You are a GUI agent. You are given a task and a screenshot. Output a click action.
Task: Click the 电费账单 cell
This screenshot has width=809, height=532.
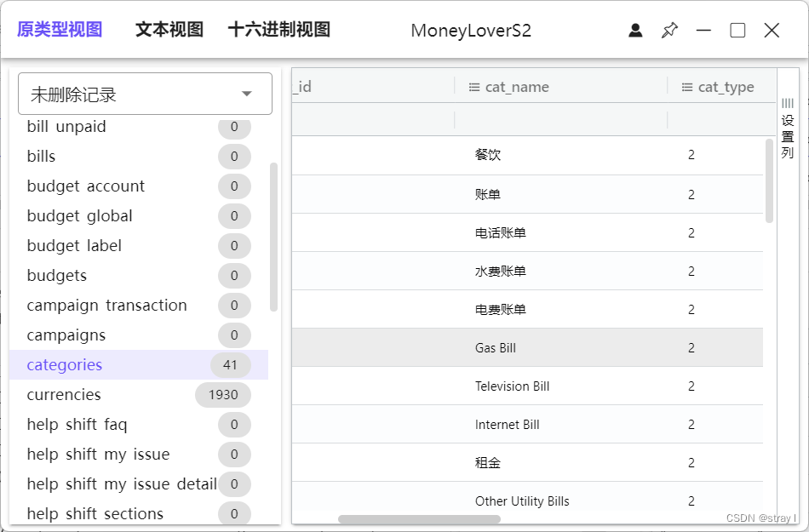(501, 309)
